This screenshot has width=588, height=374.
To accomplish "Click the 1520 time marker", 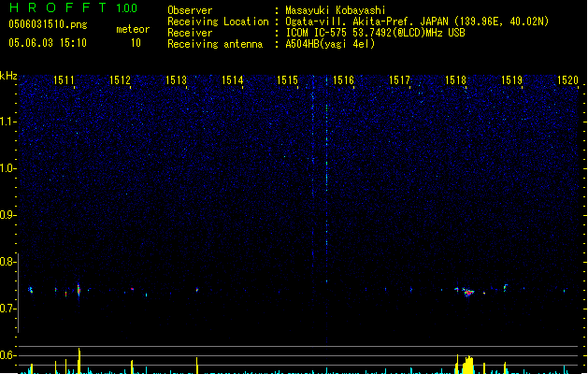I will tap(567, 80).
